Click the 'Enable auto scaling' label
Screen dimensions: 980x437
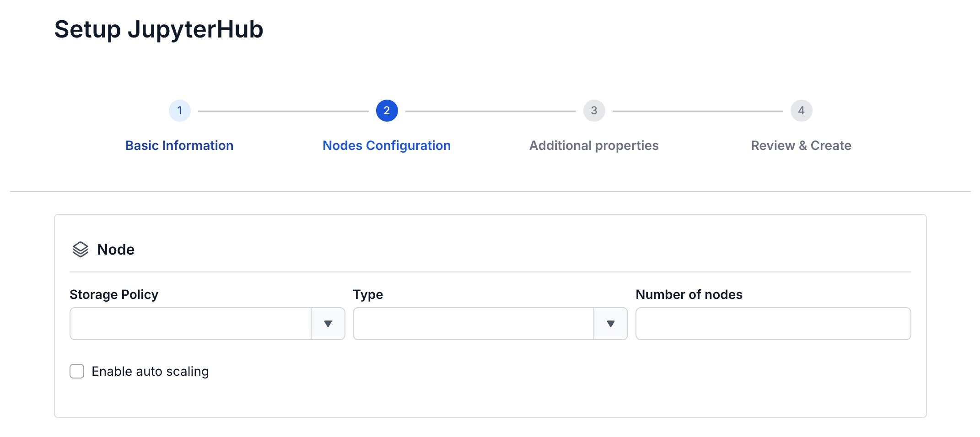pos(150,371)
